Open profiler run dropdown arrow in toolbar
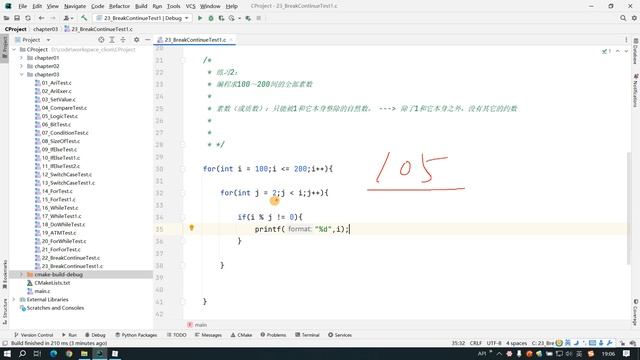Image resolution: width=640 pixels, height=360 pixels. (239, 18)
